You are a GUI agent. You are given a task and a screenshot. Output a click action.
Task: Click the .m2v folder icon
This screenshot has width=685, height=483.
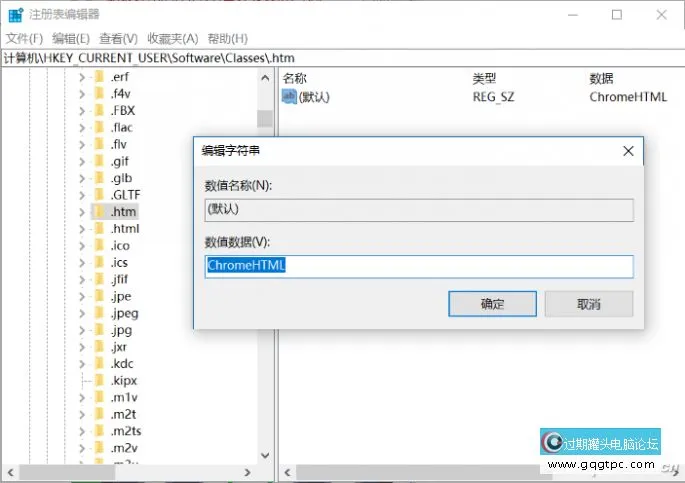coord(100,448)
